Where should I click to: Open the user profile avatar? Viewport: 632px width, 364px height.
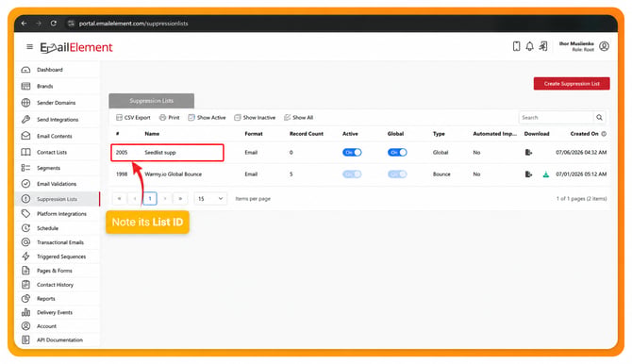pos(604,46)
